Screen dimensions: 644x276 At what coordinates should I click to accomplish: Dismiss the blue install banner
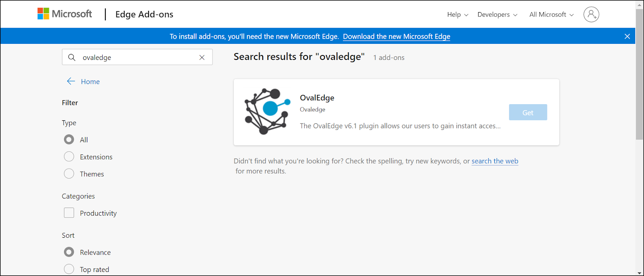627,36
